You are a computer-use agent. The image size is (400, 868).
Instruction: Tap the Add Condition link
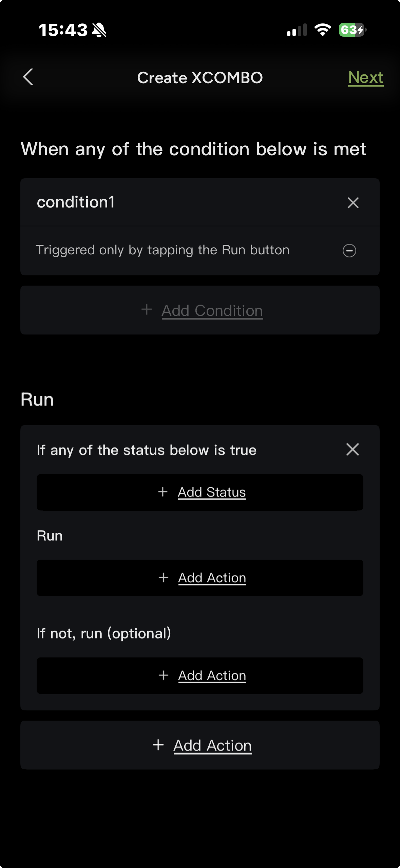point(212,310)
